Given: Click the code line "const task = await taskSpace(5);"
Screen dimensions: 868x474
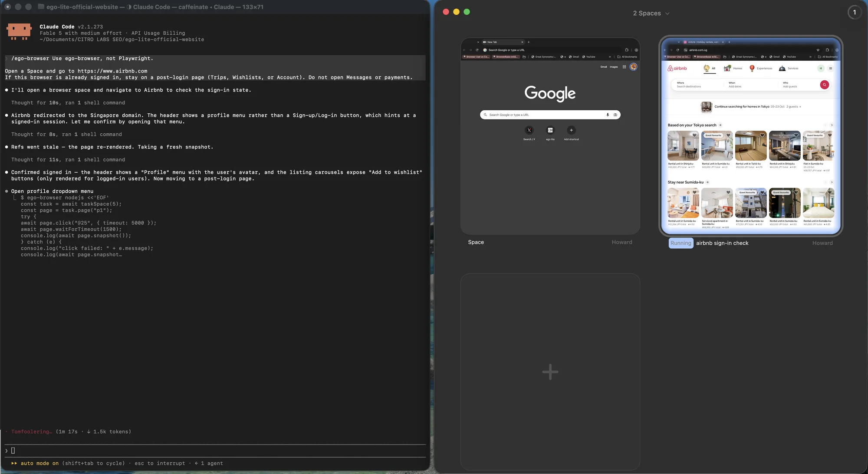Looking at the screenshot, I should (71, 204).
